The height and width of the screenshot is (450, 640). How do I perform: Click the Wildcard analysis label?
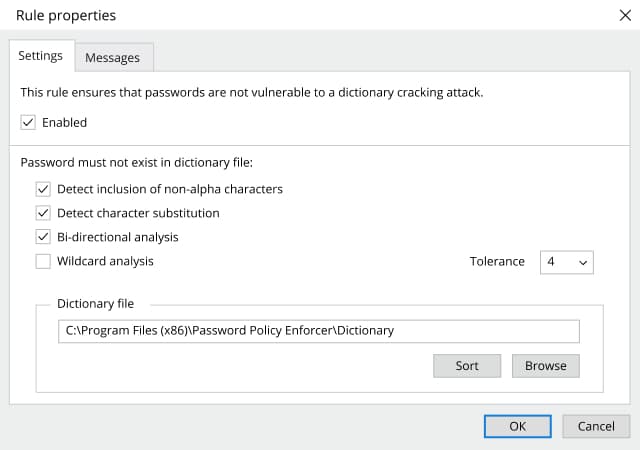tap(105, 261)
